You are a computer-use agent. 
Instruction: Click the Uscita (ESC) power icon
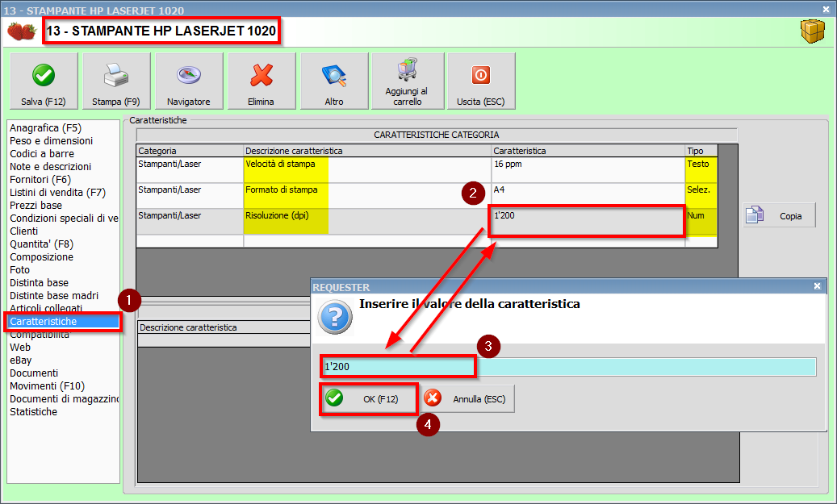(480, 75)
